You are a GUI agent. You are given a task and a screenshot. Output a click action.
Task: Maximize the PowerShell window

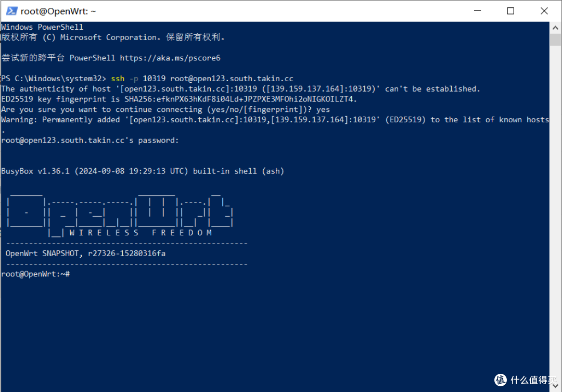[x=510, y=10]
